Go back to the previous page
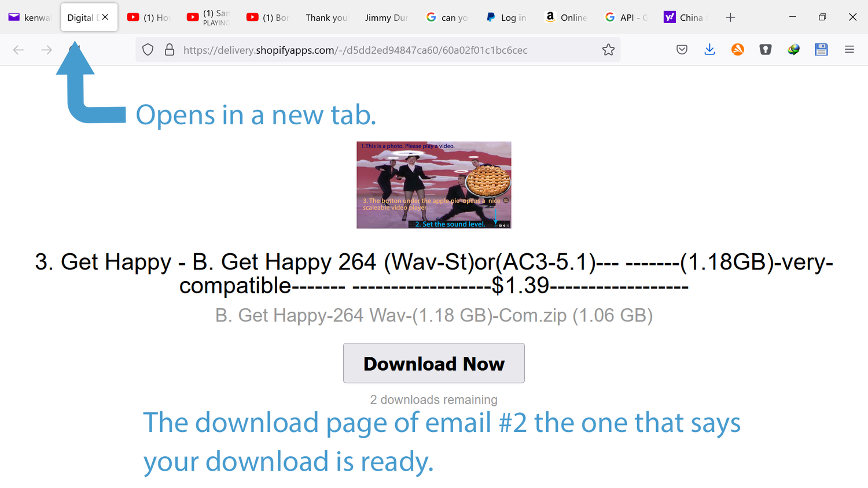This screenshot has height=488, width=868. click(x=19, y=50)
